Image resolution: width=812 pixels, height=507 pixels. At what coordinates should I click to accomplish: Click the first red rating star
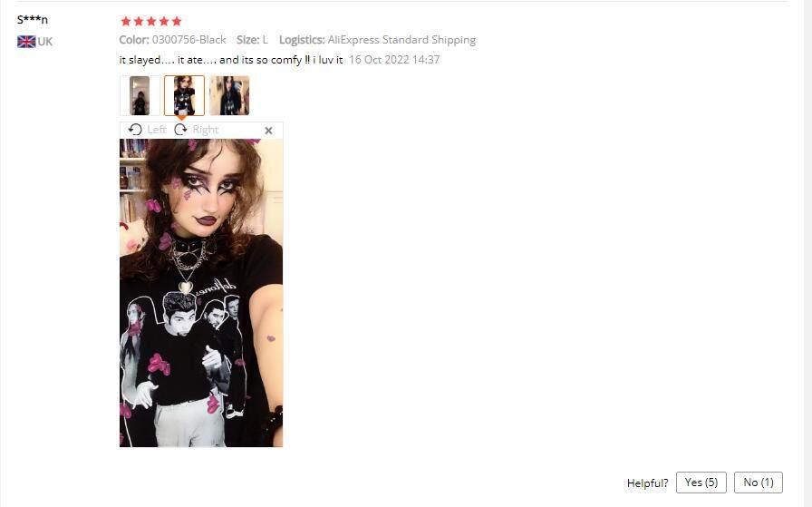tap(126, 21)
